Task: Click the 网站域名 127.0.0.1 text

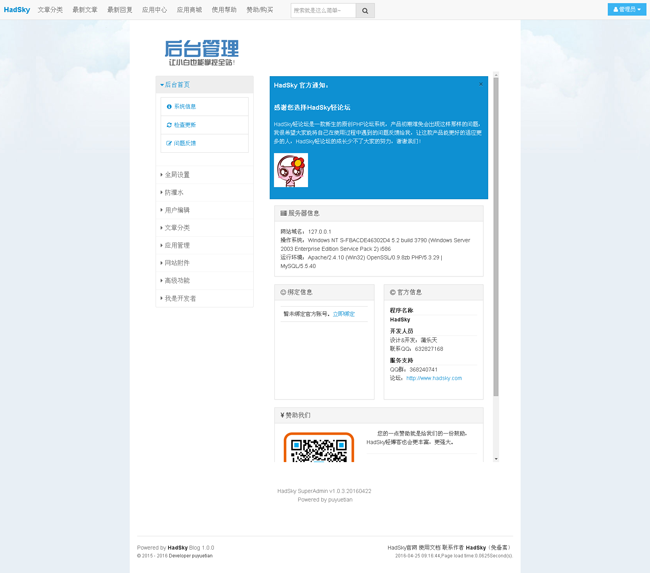Action: pos(306,232)
